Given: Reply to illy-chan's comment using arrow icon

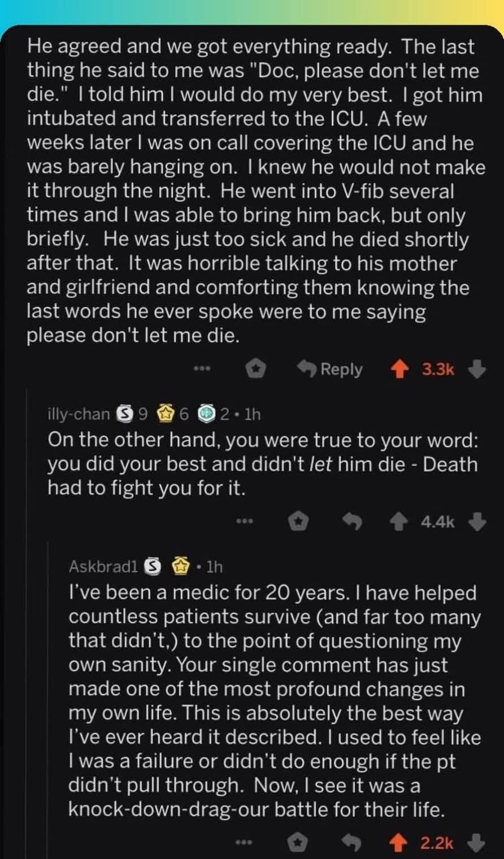Looking at the screenshot, I should point(354,523).
